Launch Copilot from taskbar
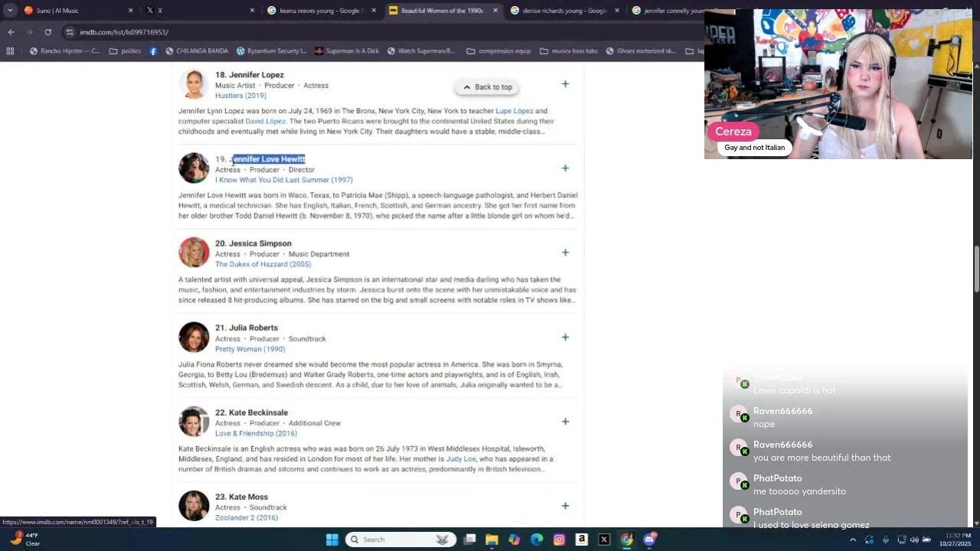This screenshot has width=980, height=551. point(514,540)
